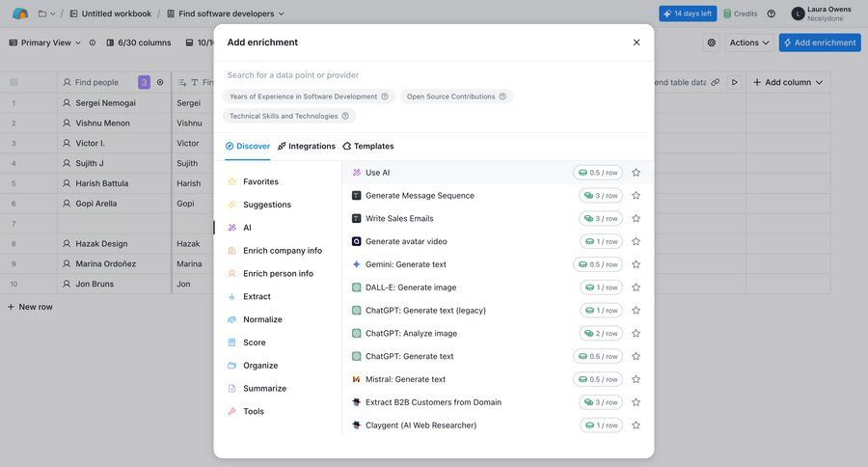Switch to the Discover tab
This screenshot has height=467, width=868.
(x=248, y=147)
